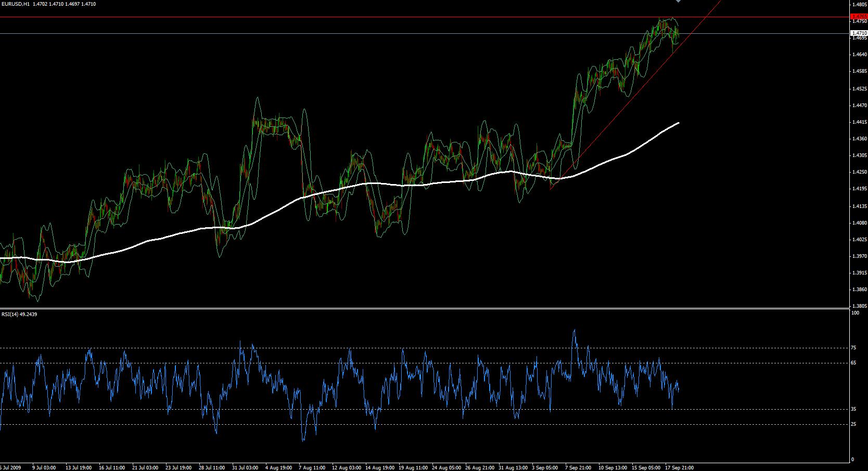Click the EURUSD,H1 chart title label
868x471 pixels.
pos(16,4)
